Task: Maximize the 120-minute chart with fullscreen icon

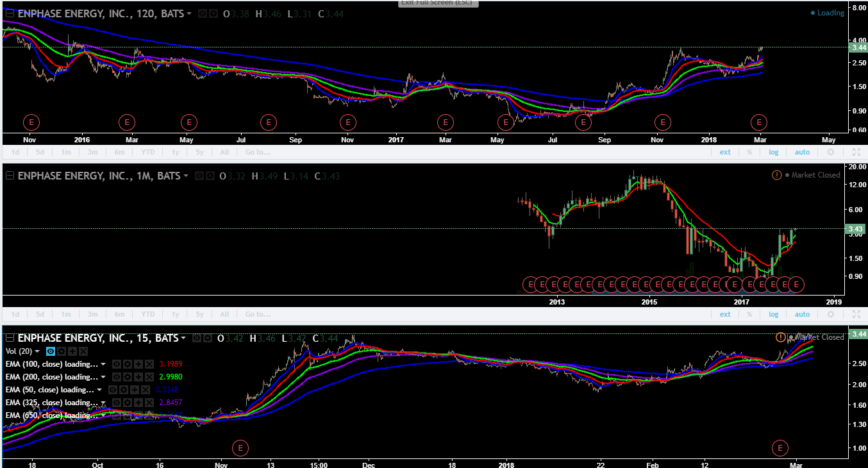Action: [856, 152]
